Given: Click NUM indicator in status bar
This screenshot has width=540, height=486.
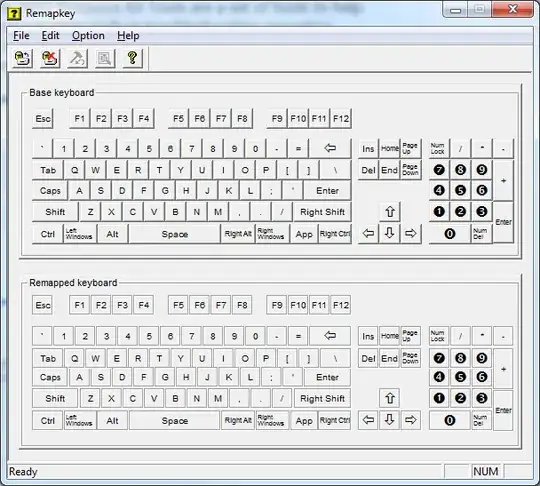Looking at the screenshot, I should 486,471.
